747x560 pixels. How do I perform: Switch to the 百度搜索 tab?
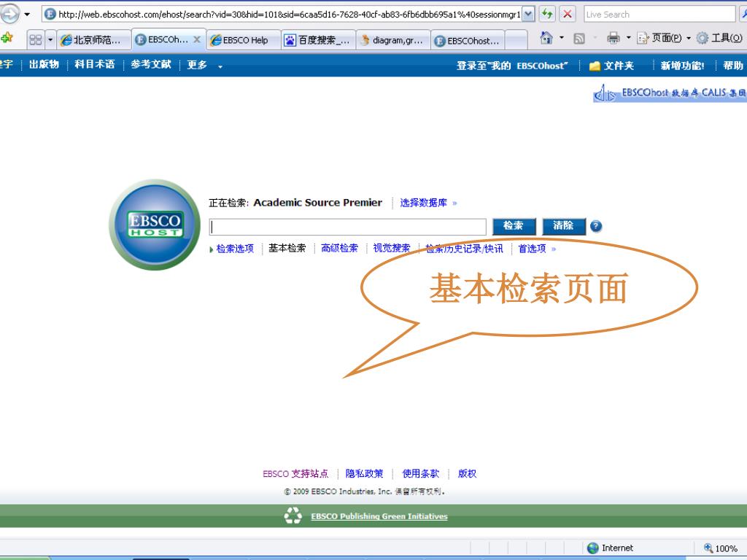318,40
